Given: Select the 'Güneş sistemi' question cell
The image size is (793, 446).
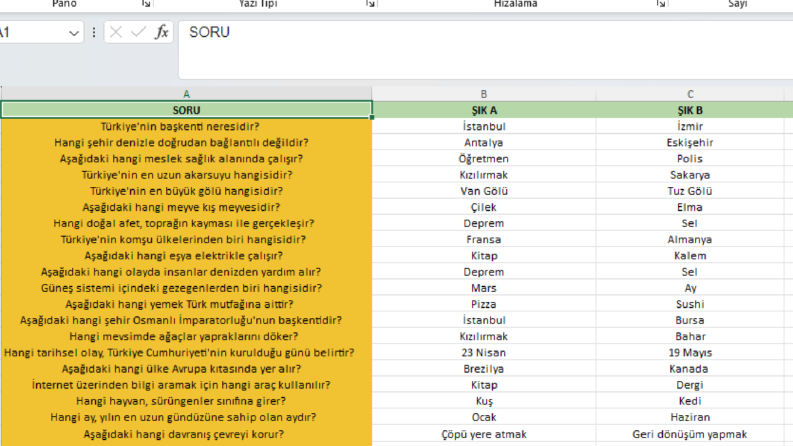Looking at the screenshot, I should (x=187, y=288).
